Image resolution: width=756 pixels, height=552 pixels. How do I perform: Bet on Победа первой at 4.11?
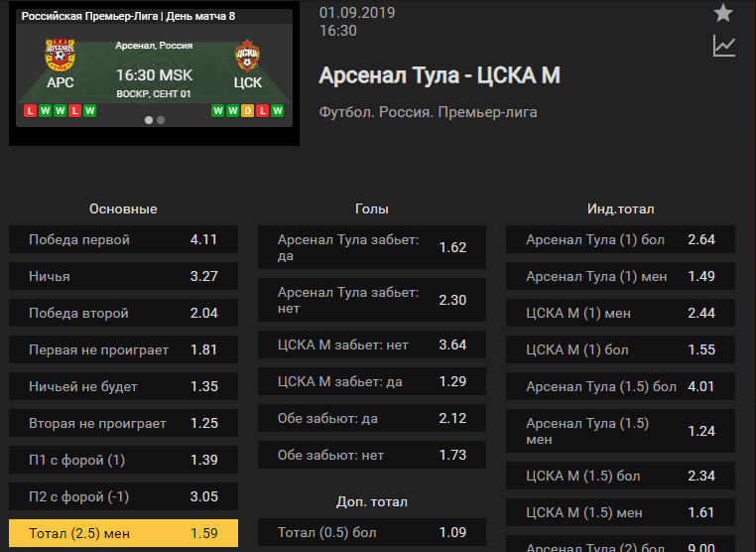(123, 239)
